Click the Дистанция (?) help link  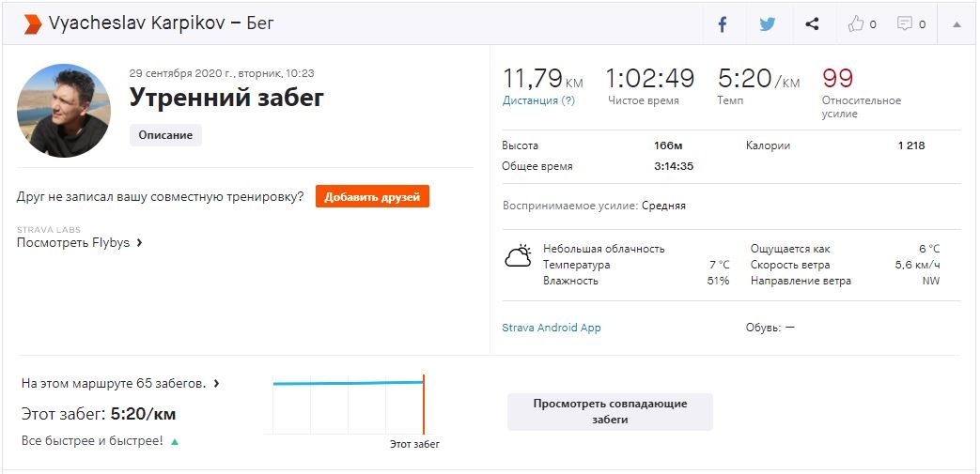[538, 100]
